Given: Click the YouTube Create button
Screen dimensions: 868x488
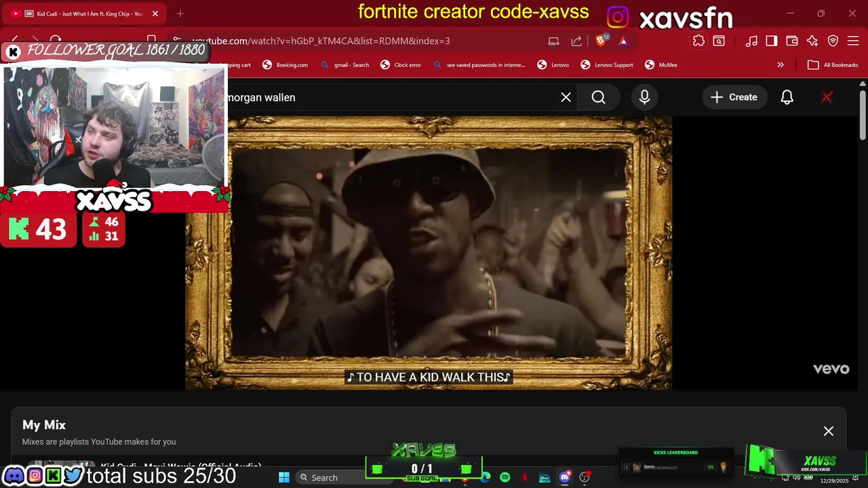Looking at the screenshot, I should [x=734, y=97].
